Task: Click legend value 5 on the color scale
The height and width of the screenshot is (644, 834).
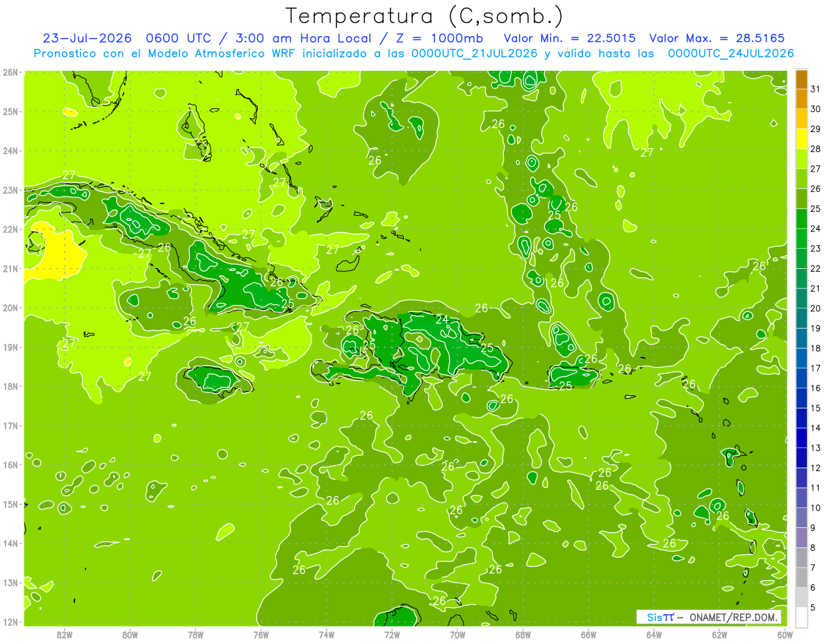Action: click(815, 608)
